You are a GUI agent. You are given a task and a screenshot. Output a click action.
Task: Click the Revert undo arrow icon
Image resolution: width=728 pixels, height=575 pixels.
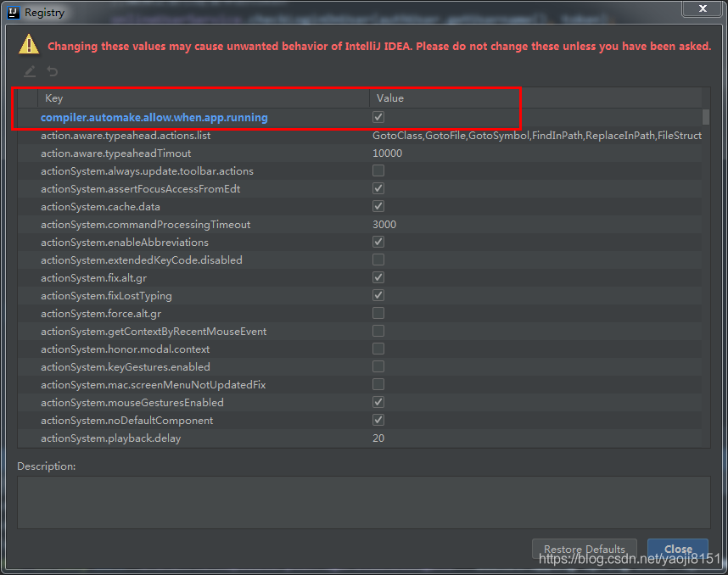pos(53,71)
